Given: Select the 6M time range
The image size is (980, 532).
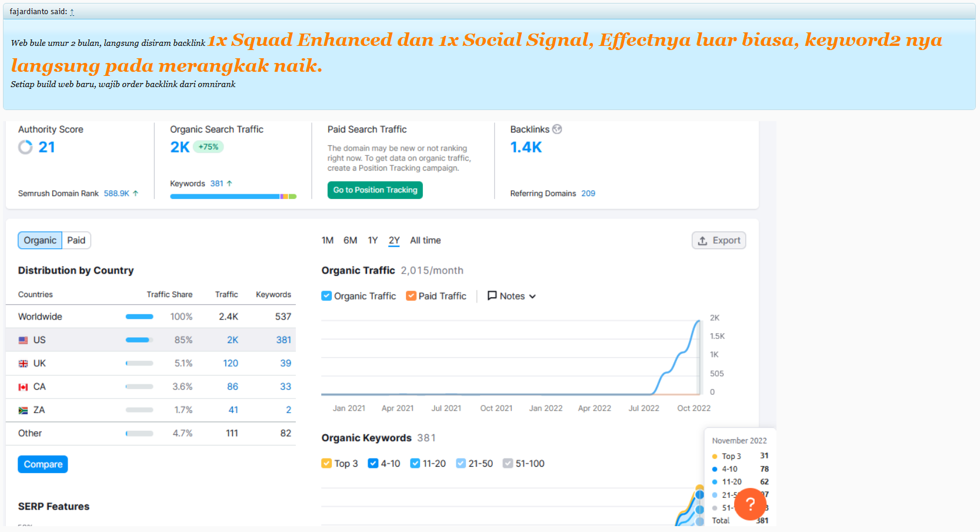Looking at the screenshot, I should click(350, 240).
